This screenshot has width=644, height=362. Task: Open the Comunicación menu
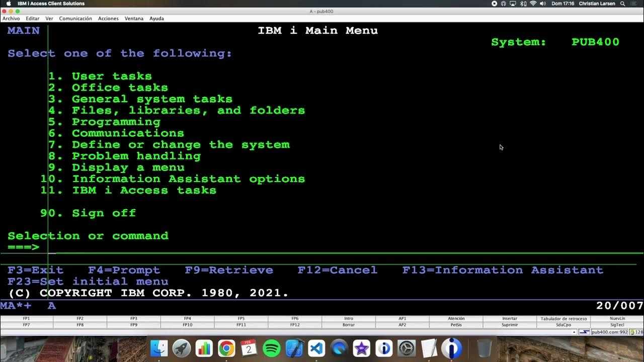click(x=75, y=19)
